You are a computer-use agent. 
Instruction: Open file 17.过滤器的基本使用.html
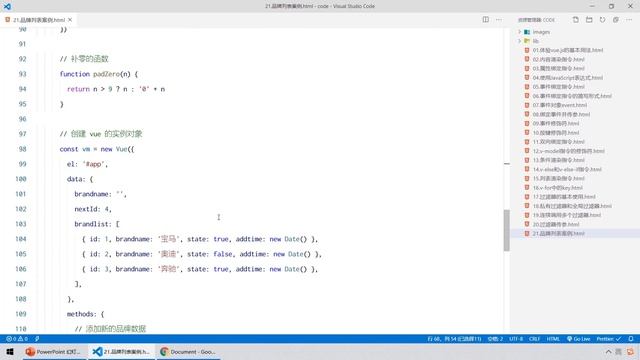click(564, 197)
